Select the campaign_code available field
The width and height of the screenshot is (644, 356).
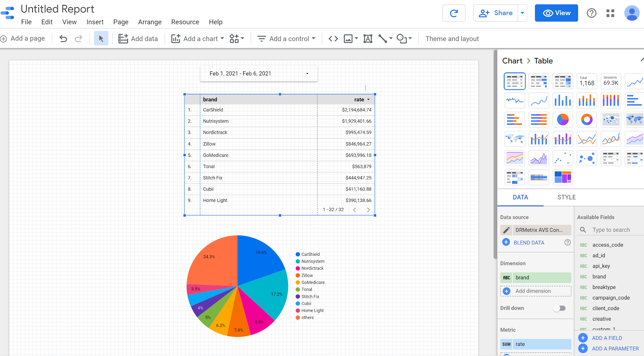(x=611, y=298)
